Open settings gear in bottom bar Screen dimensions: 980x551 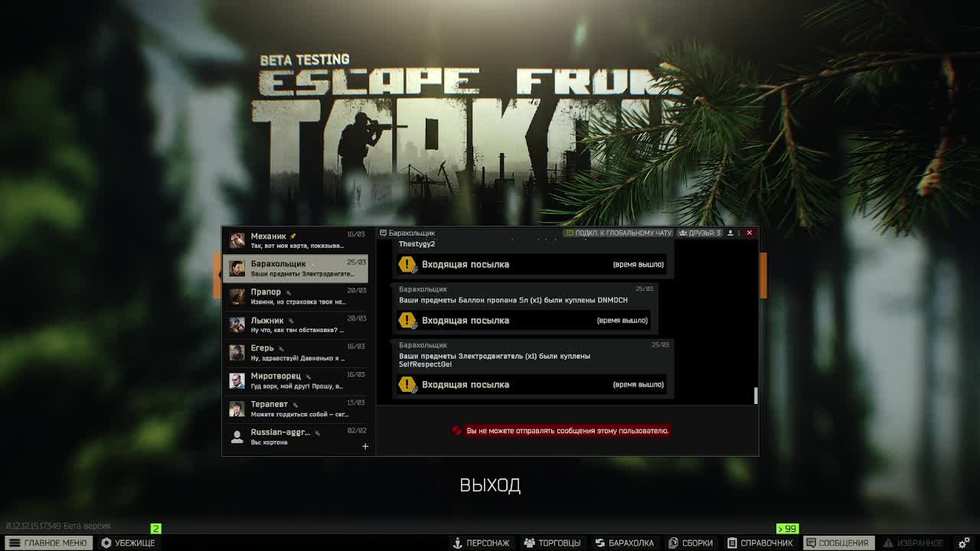click(x=964, y=543)
